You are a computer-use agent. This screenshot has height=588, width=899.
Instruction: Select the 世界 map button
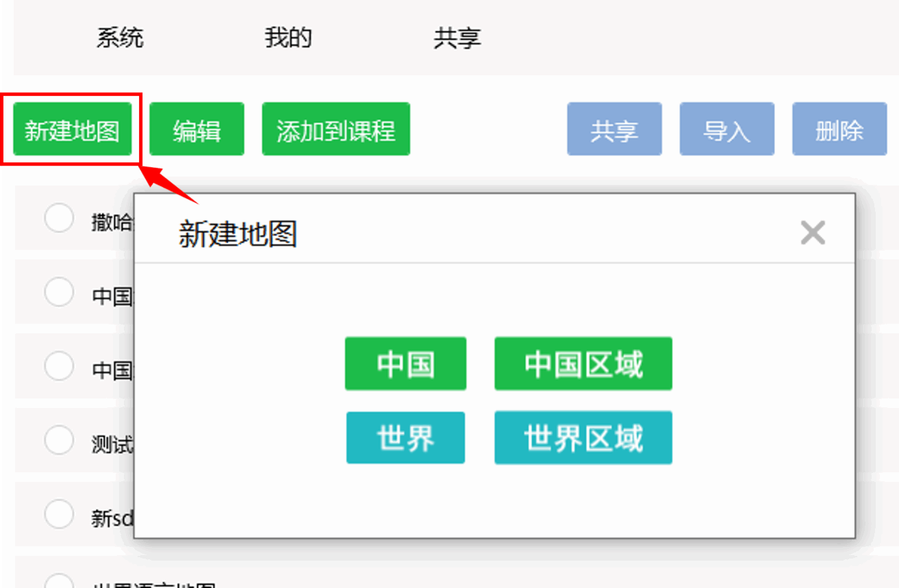[x=405, y=438]
